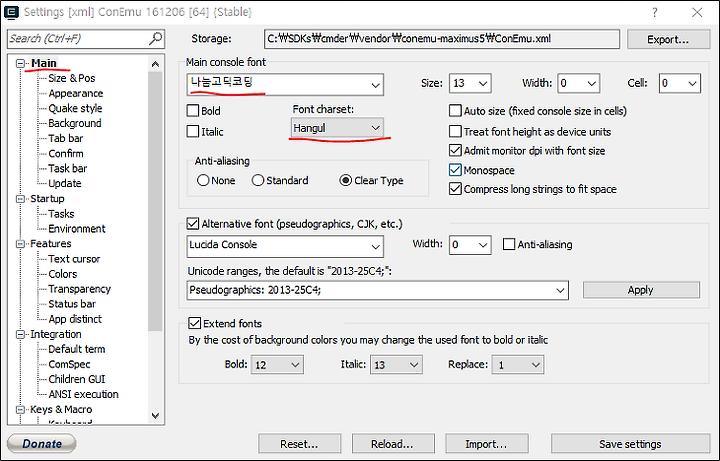Click tree scrollbar down arrow
The width and height of the screenshot is (720, 461).
(155, 416)
